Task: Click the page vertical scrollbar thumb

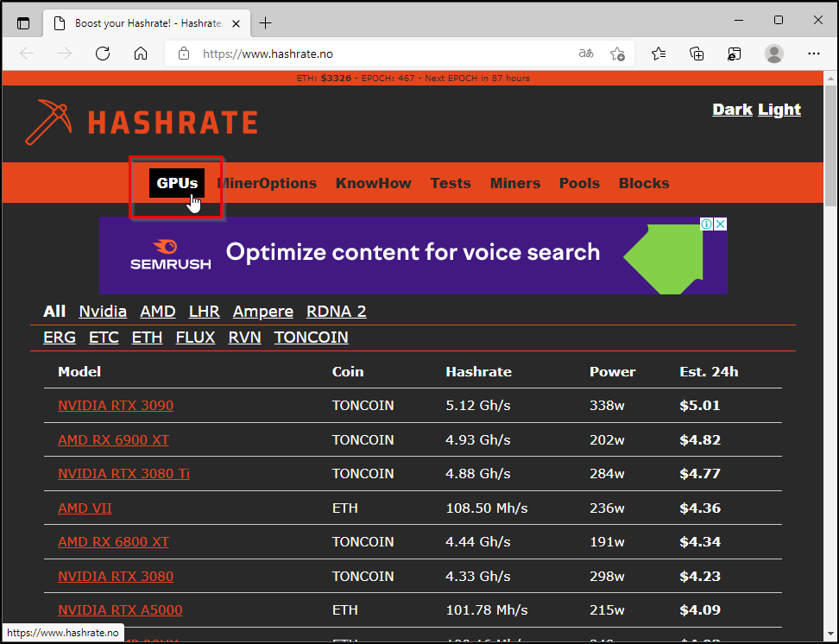Action: (830, 146)
